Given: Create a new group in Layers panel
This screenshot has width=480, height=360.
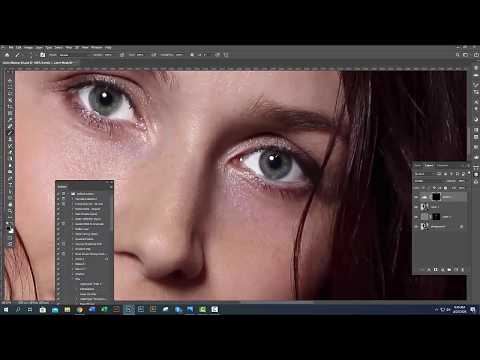Looking at the screenshot, I should point(449,270).
